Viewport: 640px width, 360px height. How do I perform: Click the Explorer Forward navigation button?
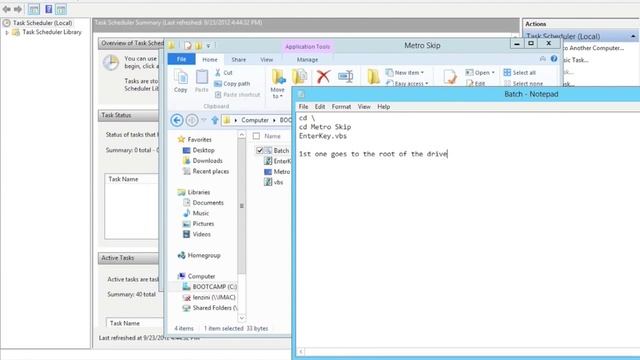point(192,120)
